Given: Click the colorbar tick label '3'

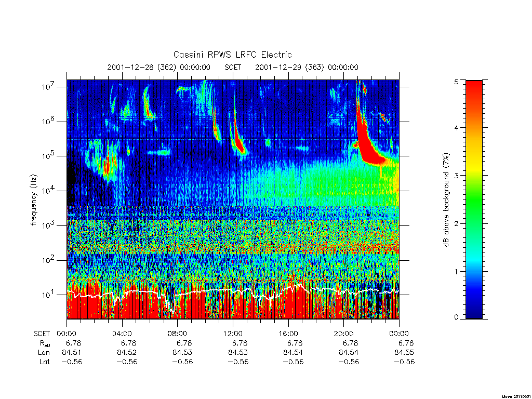Looking at the screenshot, I should pyautogui.click(x=456, y=176).
